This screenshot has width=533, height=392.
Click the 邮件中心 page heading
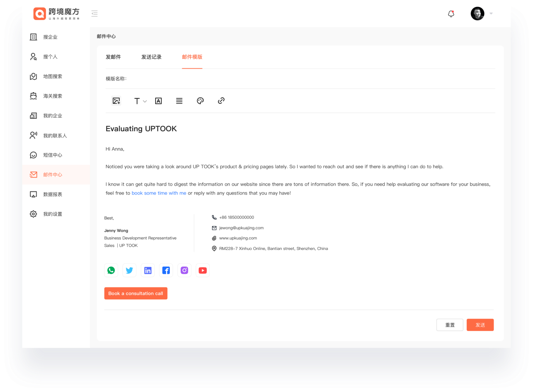[106, 37]
